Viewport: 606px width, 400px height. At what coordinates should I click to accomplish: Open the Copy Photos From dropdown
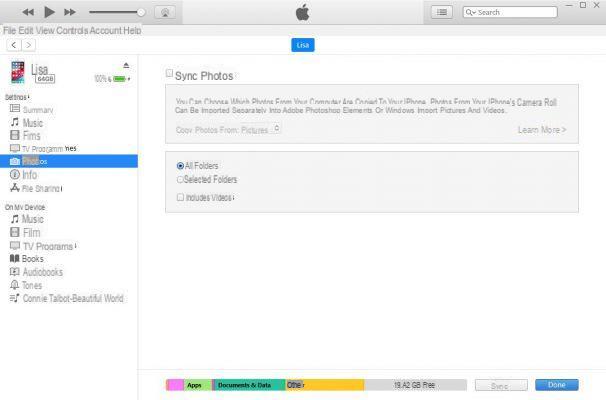point(261,129)
